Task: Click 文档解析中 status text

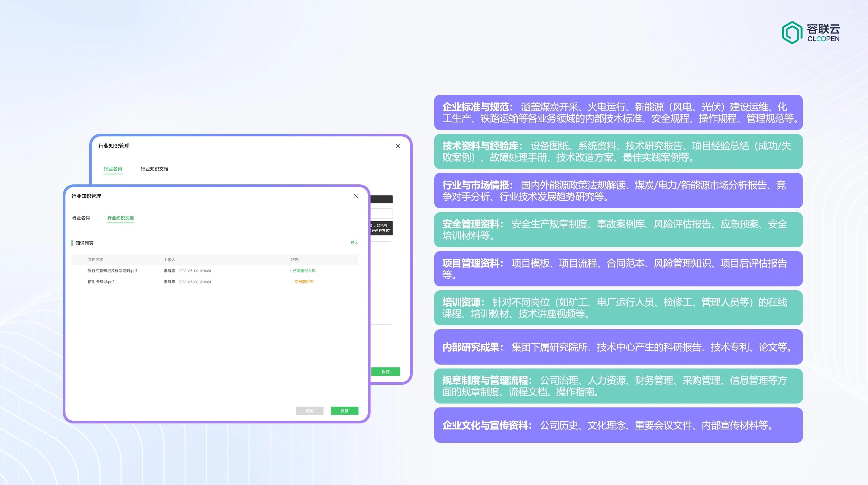Action: tap(304, 282)
